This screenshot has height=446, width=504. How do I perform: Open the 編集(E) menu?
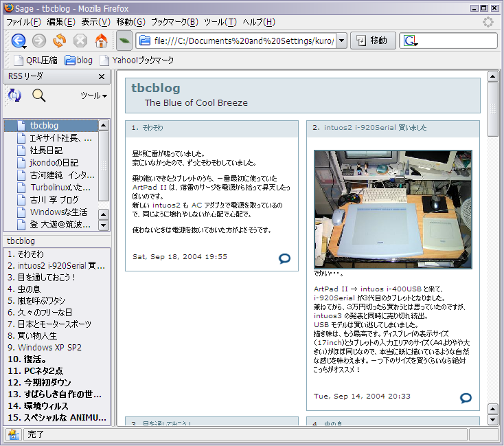(x=61, y=22)
